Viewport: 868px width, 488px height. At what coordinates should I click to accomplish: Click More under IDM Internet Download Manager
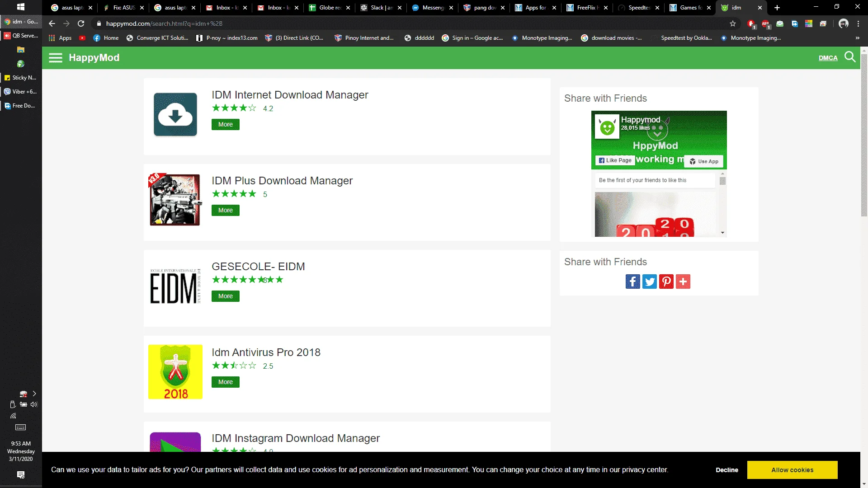226,124
